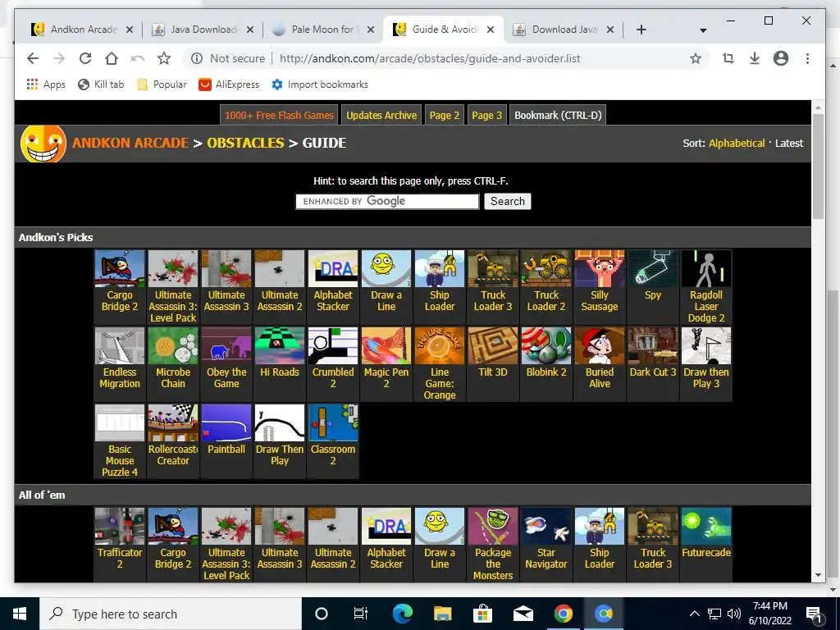Image resolution: width=840 pixels, height=630 pixels.
Task: Click the forward navigation arrow
Action: click(x=59, y=58)
